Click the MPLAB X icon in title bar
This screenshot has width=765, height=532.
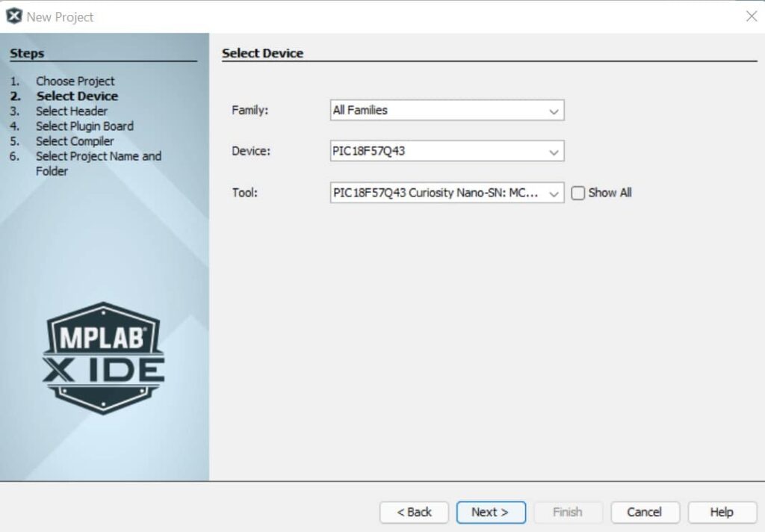point(14,16)
